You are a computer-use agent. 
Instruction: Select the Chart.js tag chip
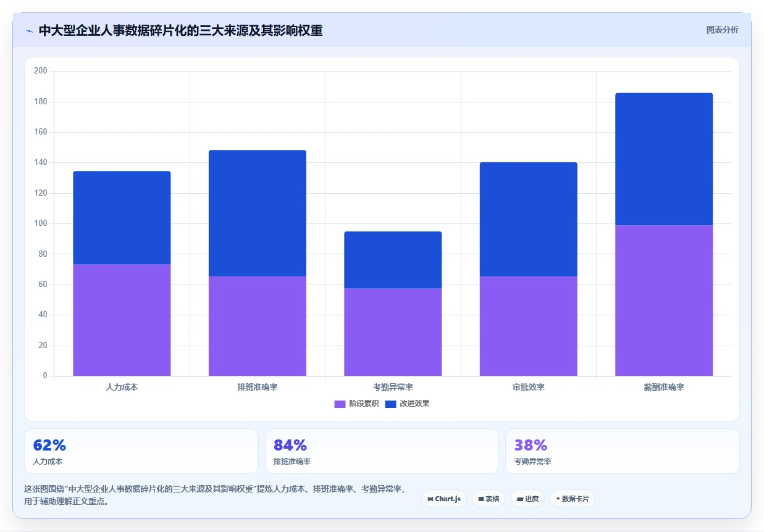coord(444,499)
